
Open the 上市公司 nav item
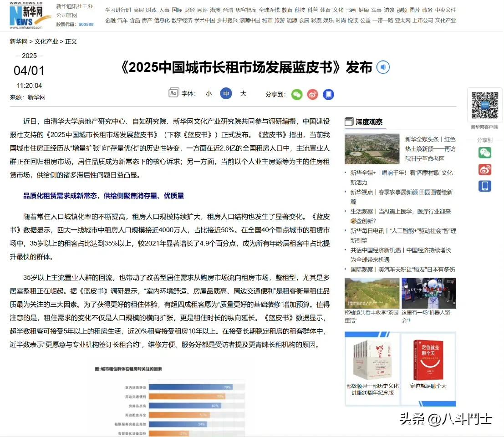click(x=423, y=20)
